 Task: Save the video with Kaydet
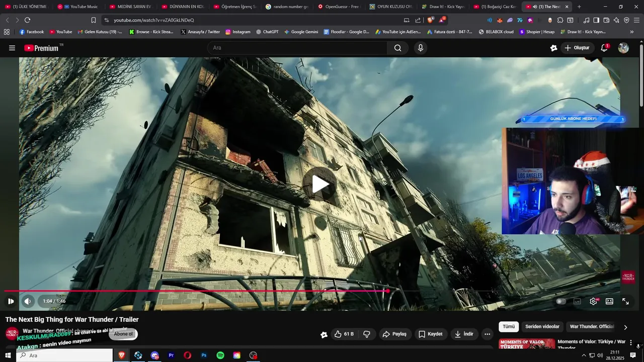[x=431, y=334]
